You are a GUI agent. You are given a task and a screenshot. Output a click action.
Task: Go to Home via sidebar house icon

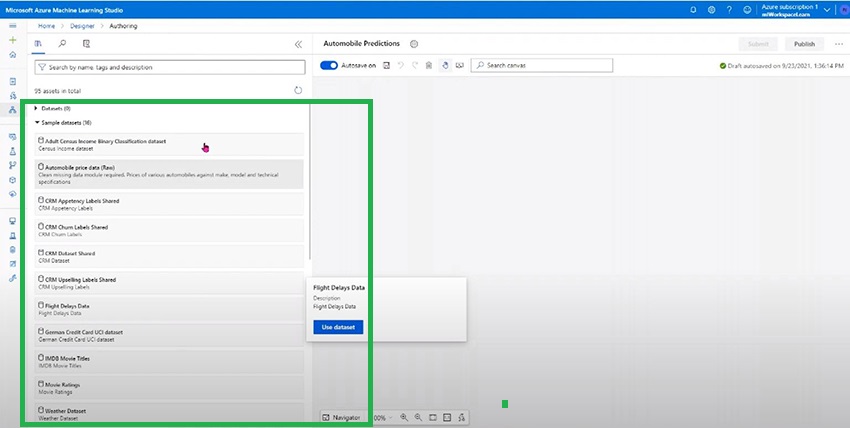(12, 55)
